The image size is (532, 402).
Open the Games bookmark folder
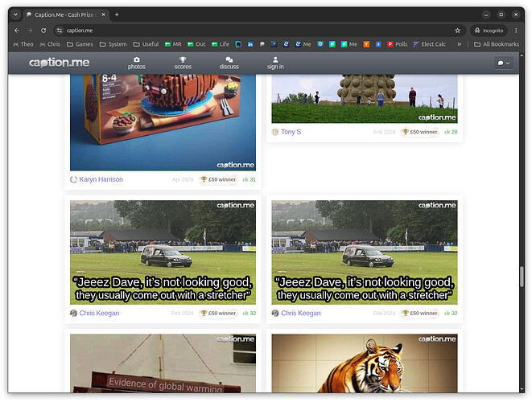point(80,44)
